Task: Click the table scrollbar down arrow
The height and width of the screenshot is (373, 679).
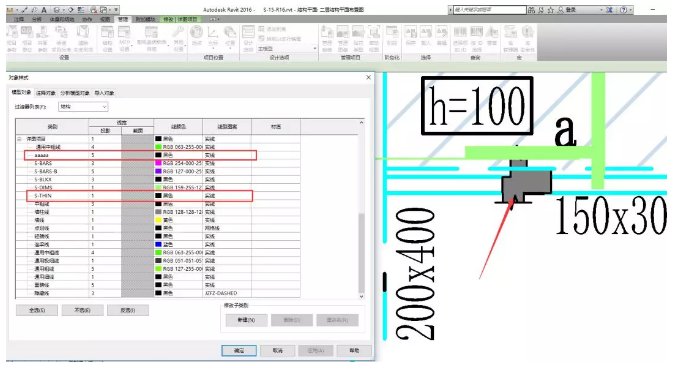Action: coord(362,296)
